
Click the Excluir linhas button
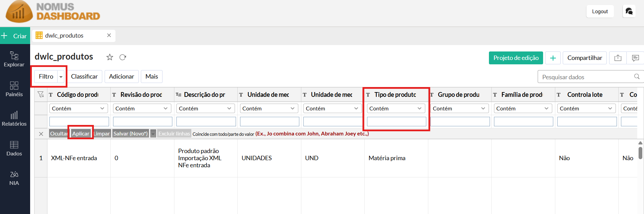(174, 133)
